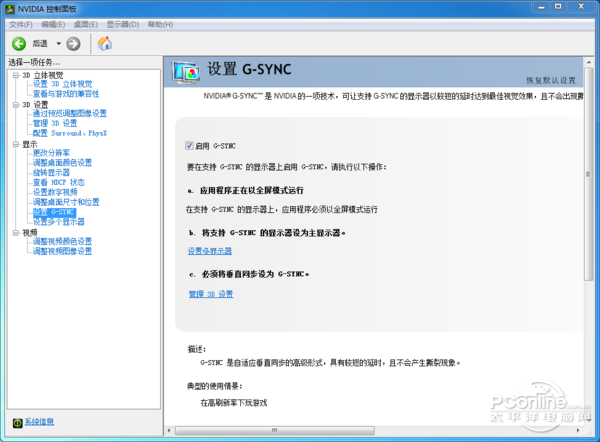This screenshot has width=600, height=442.
Task: Collapse the 3D 立体视觉 tree node
Action: pos(16,75)
